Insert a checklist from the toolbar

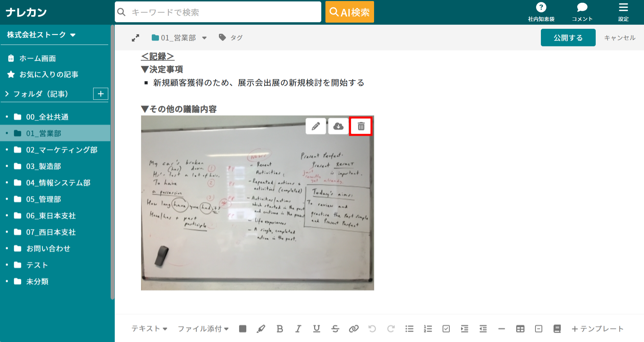[446, 329]
